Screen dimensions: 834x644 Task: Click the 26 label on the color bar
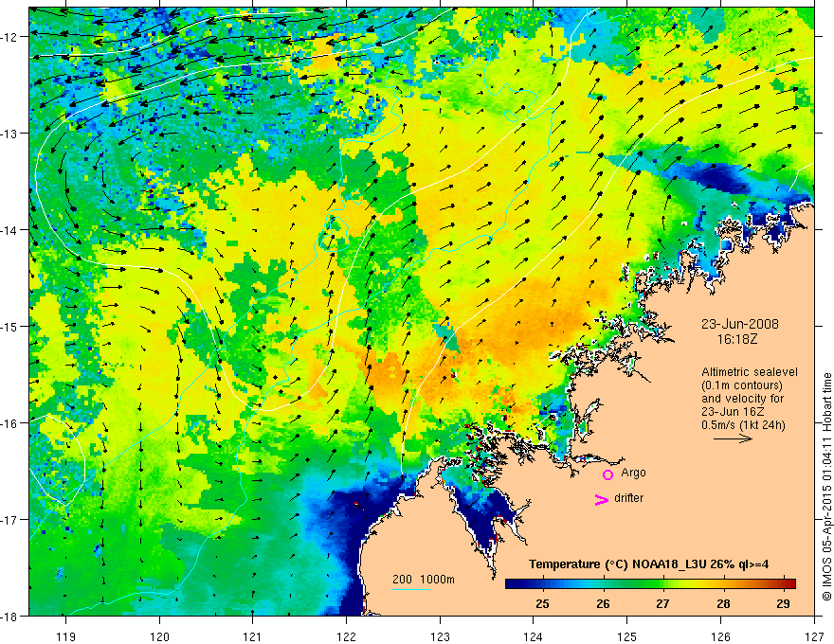[603, 603]
